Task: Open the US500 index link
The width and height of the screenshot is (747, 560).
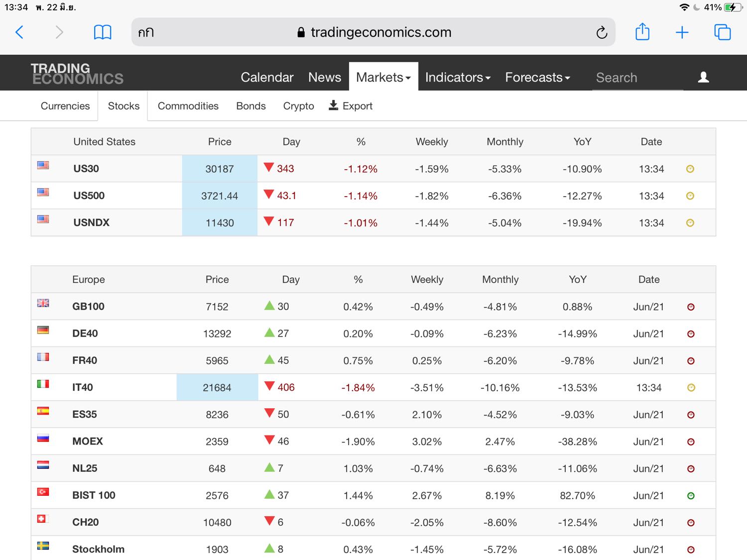Action: [x=89, y=196]
